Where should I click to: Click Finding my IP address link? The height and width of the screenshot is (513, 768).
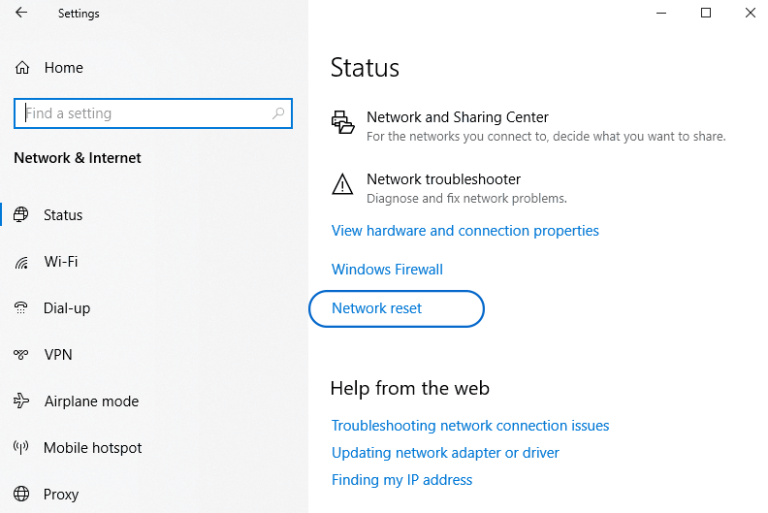click(x=402, y=480)
